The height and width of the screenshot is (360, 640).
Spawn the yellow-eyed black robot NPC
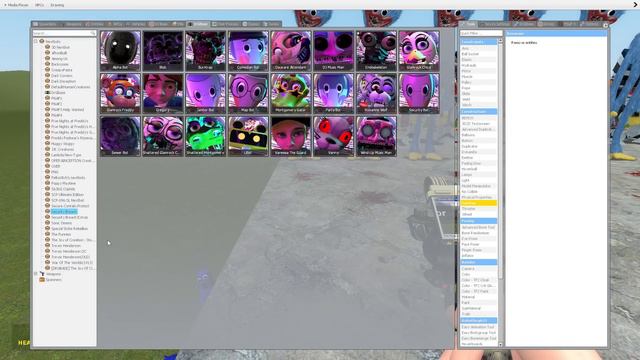pos(248,136)
